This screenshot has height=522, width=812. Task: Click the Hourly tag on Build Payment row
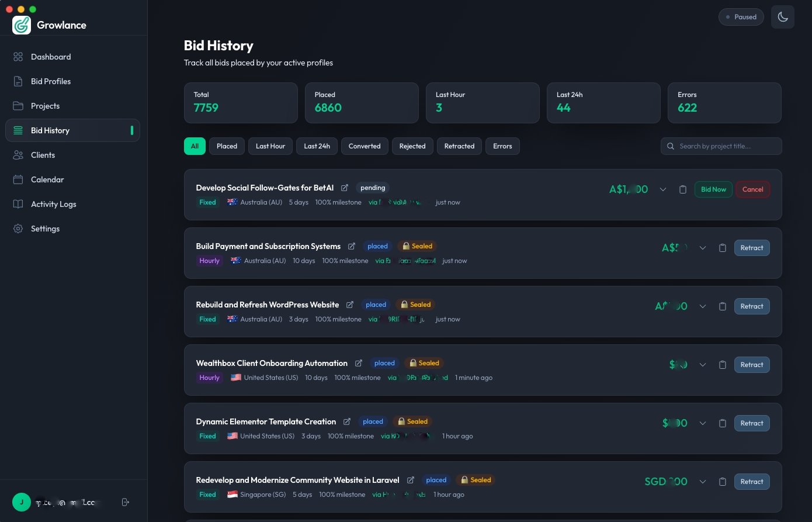coord(209,261)
